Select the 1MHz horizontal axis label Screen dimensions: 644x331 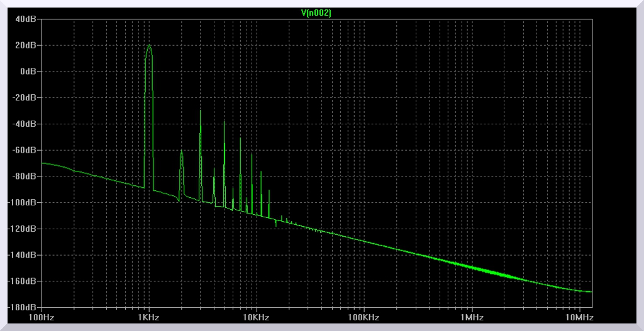[470, 318]
